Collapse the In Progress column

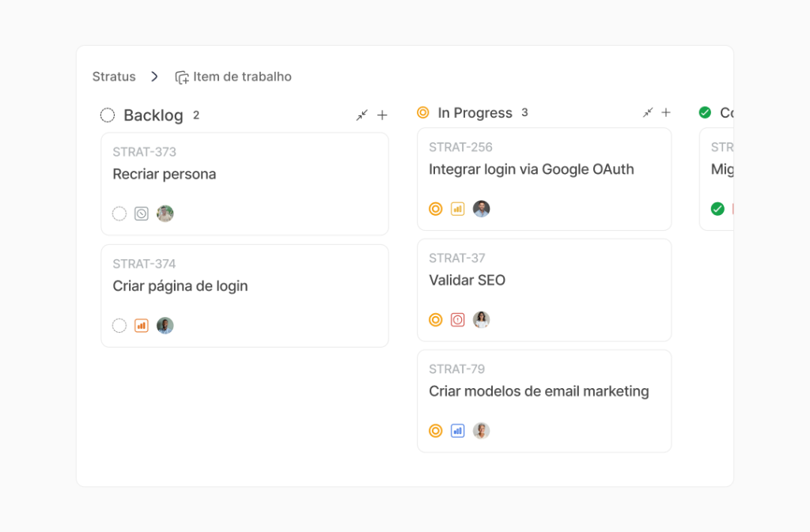pyautogui.click(x=648, y=113)
